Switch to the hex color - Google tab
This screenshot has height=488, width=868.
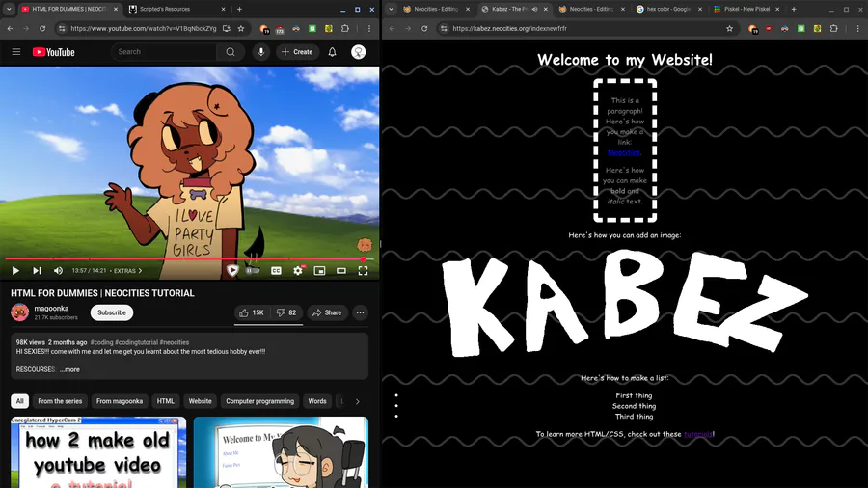tap(669, 9)
